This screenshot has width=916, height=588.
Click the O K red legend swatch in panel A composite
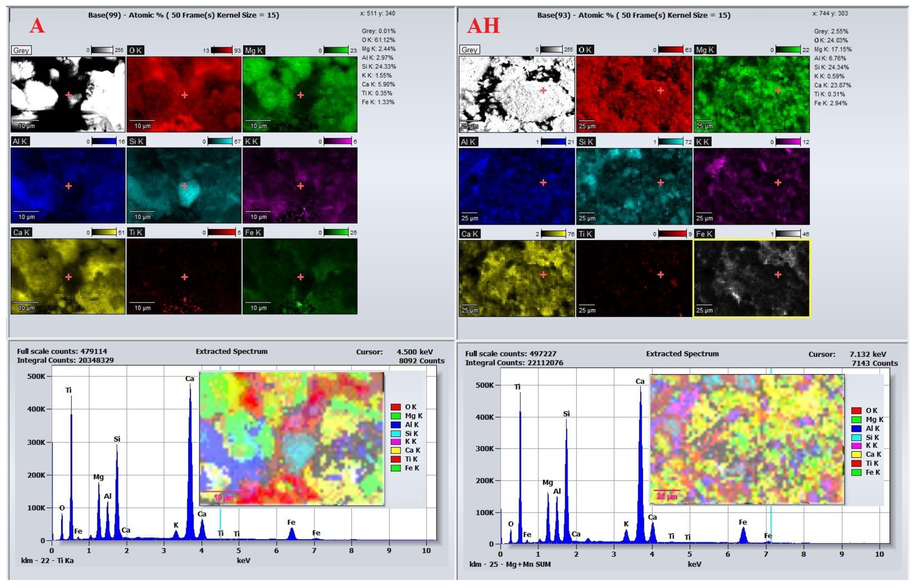pyautogui.click(x=396, y=407)
